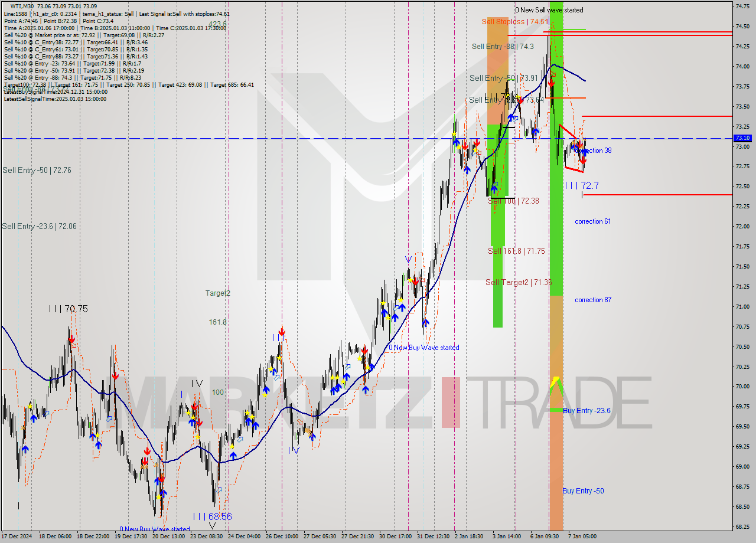Click the 'I I I 68.56' wave label
Viewport: 756px width, 543px height.
212,516
